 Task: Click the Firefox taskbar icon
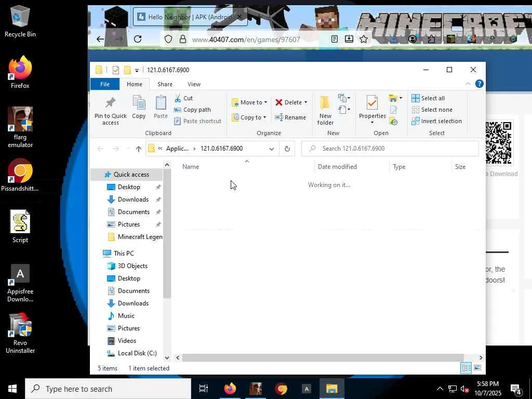click(x=230, y=389)
